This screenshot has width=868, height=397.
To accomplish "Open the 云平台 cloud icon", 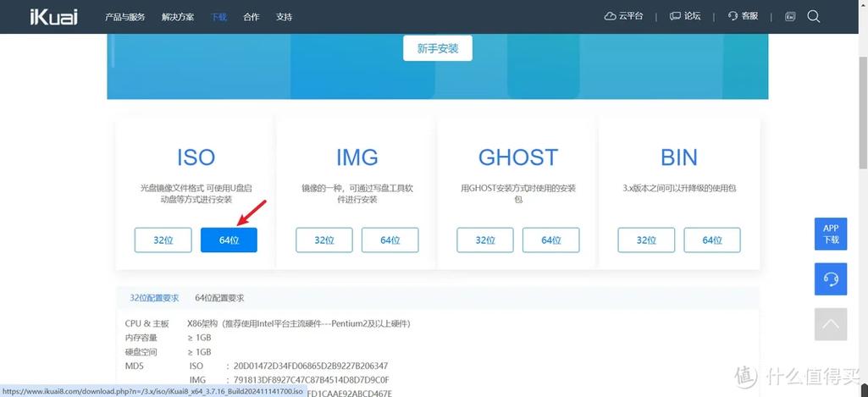I will tap(611, 16).
